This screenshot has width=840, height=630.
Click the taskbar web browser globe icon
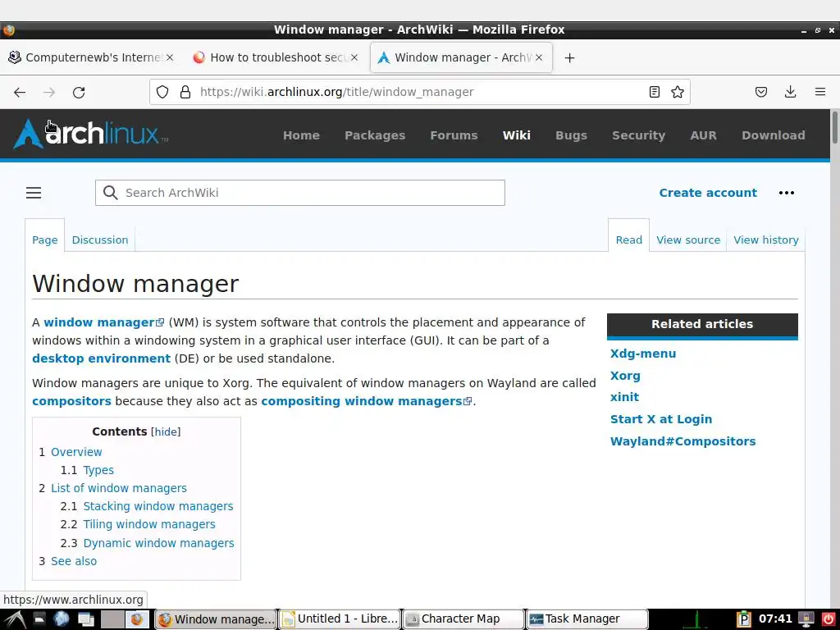(x=61, y=619)
